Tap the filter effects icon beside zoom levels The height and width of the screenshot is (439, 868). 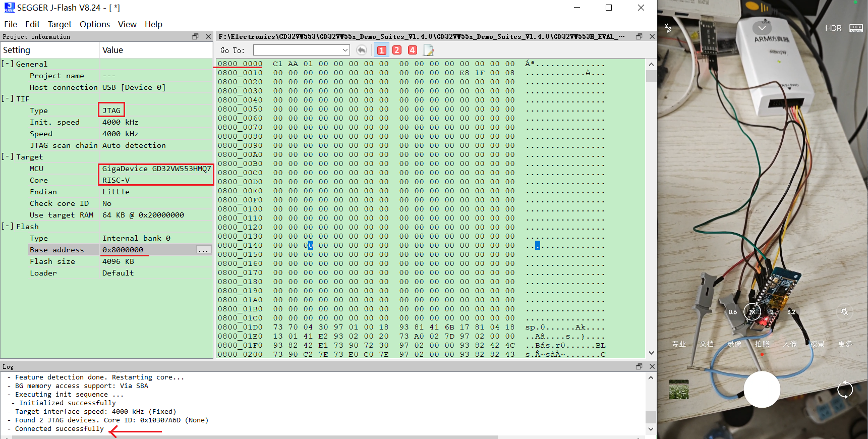point(844,312)
